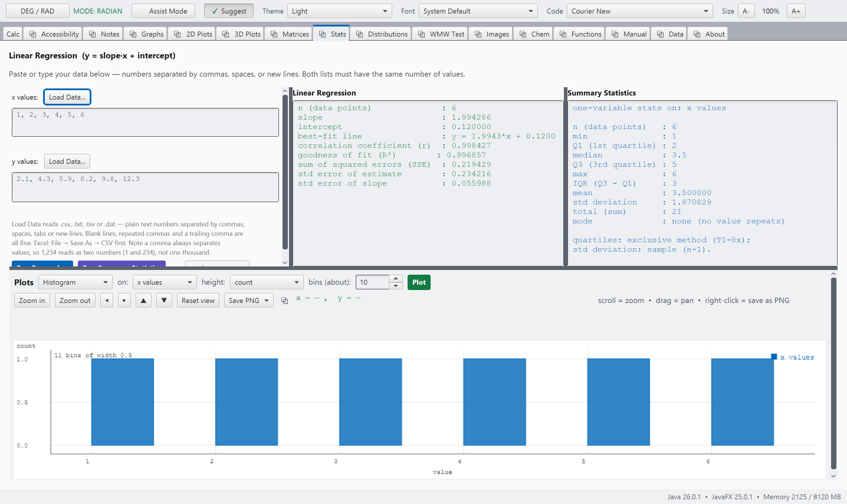Click the MODE: RADIAN indicator
The width and height of the screenshot is (847, 504).
click(x=98, y=11)
